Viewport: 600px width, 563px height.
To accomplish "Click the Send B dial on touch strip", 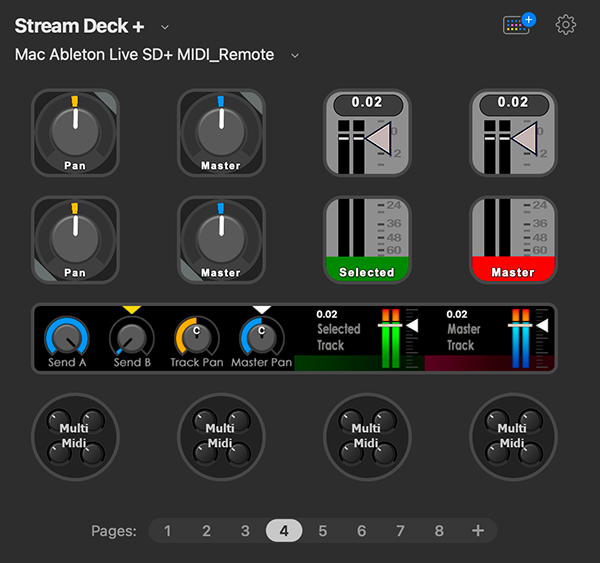I will pyautogui.click(x=132, y=339).
